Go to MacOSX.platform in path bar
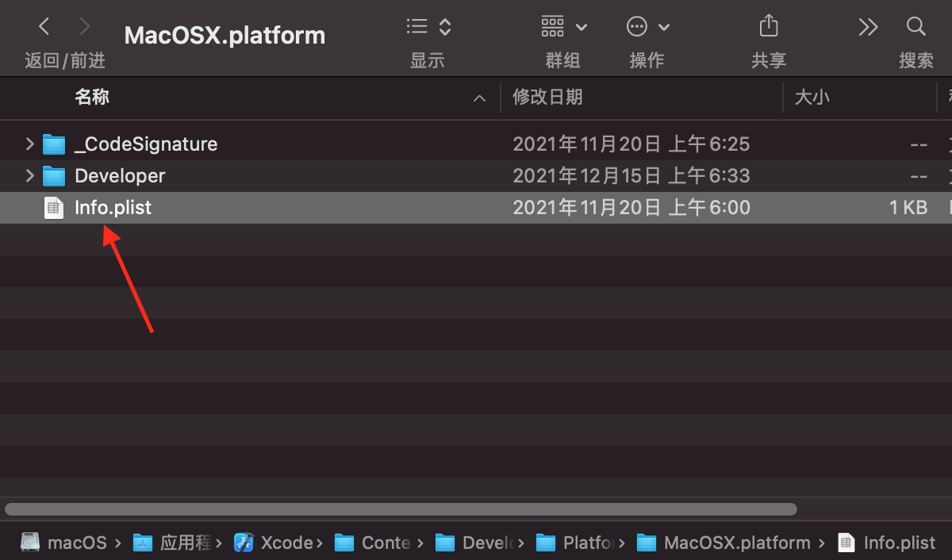The image size is (952, 560). pos(724,543)
